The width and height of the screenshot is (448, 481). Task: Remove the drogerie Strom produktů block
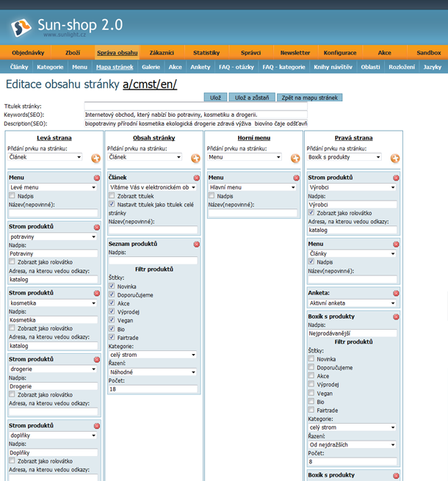pyautogui.click(x=97, y=360)
